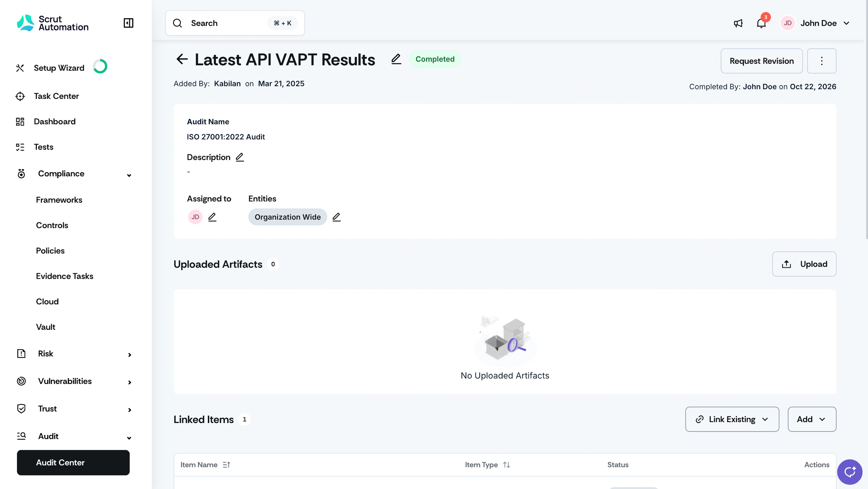Viewport: 868px width, 489px height.
Task: Go to Dashboard in sidebar
Action: pyautogui.click(x=54, y=121)
